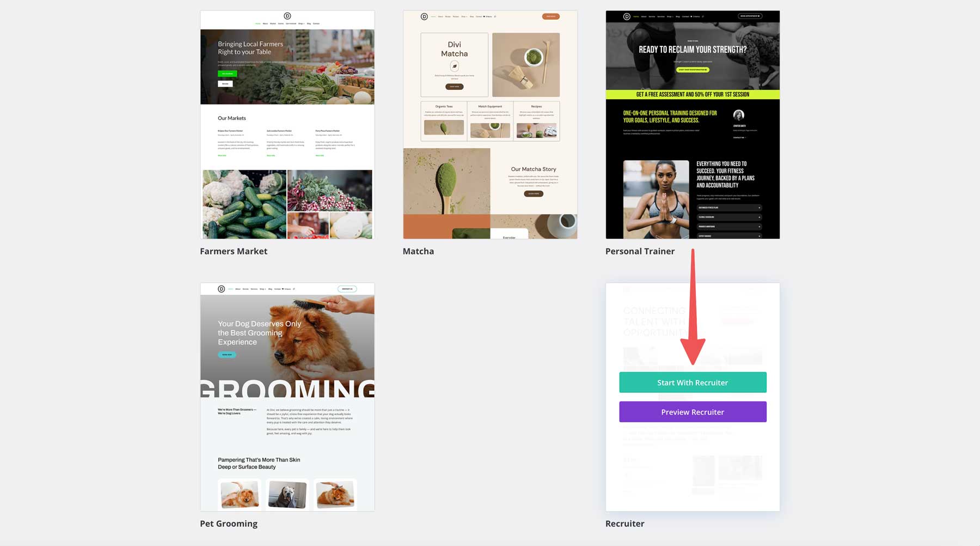Select the first dog photo thumbnail in Pet Grooming
980x546 pixels.
[238, 494]
